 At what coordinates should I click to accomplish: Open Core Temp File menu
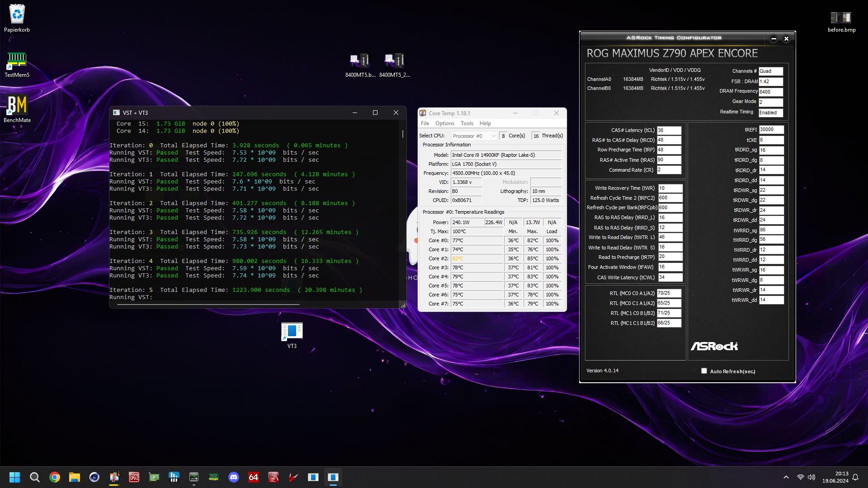425,123
